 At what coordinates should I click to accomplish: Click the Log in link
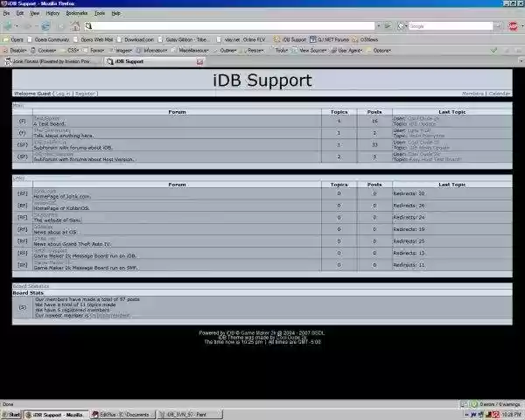[63, 94]
